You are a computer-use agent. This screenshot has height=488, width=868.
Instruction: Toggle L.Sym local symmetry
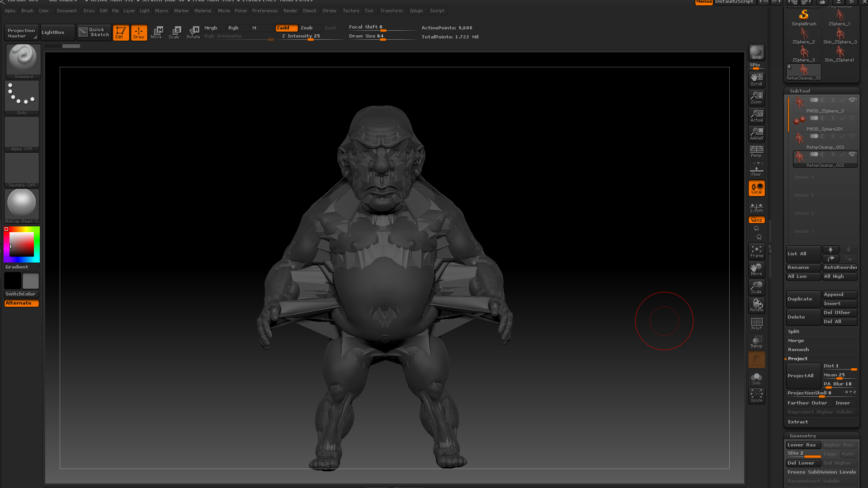click(x=756, y=207)
